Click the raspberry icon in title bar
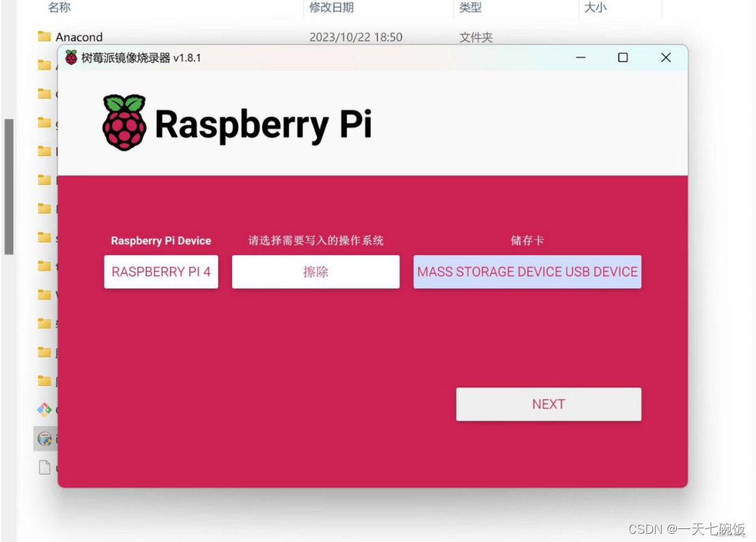This screenshot has height=542, width=756. click(x=72, y=58)
